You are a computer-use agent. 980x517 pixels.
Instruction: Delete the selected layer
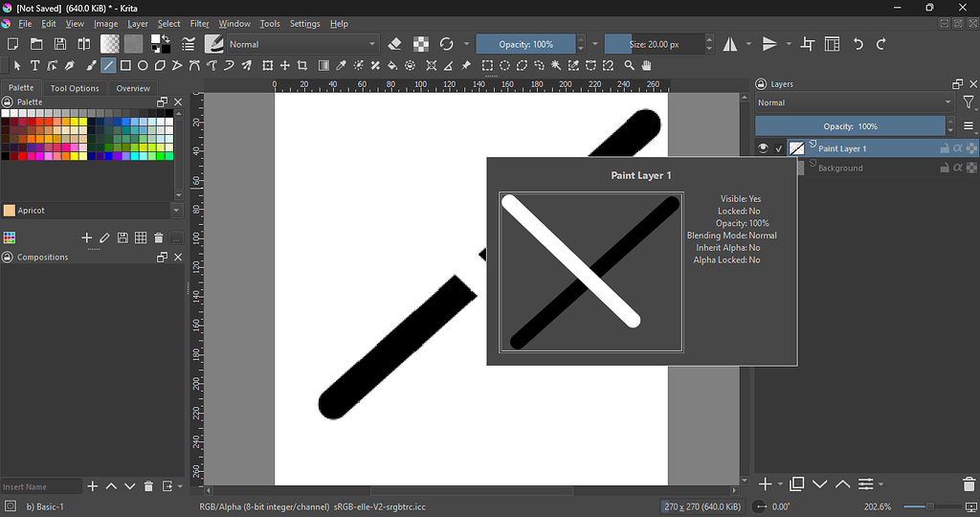point(969,483)
